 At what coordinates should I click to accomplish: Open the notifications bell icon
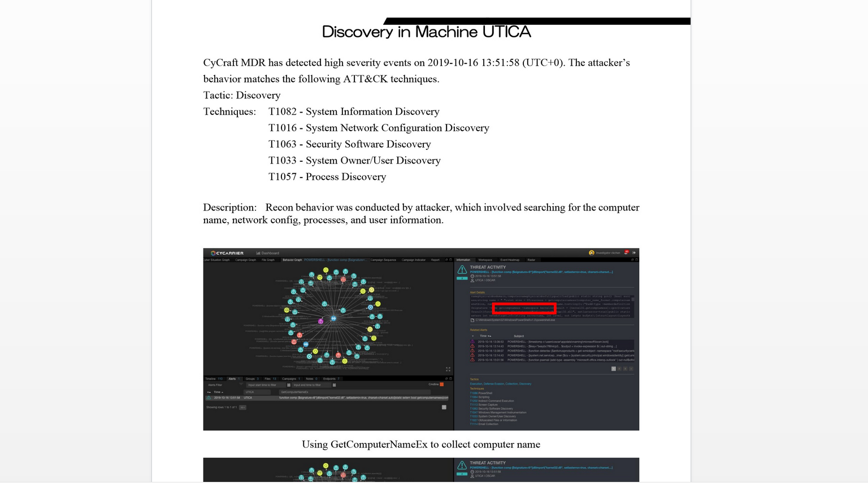(625, 253)
